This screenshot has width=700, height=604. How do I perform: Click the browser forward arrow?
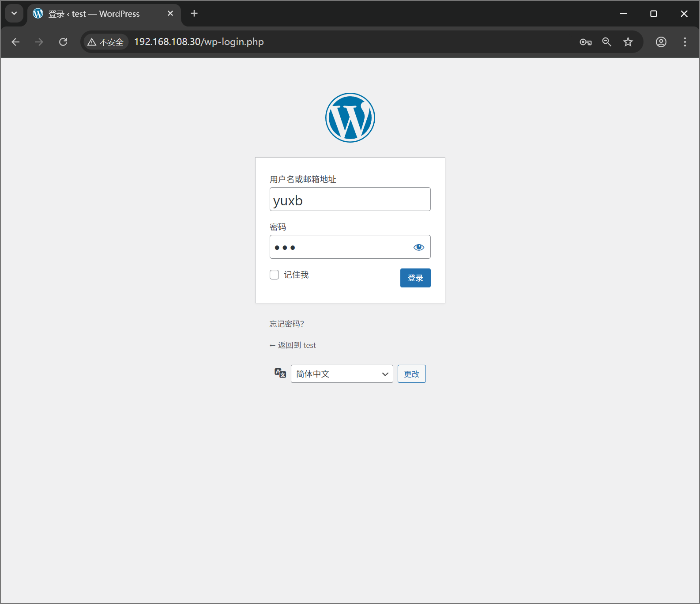point(39,42)
